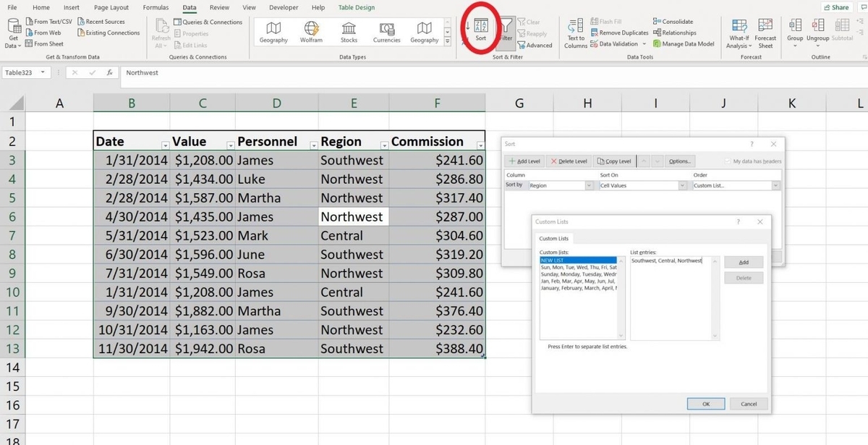Open the Formulas ribbon tab
This screenshot has height=445, width=868.
pos(155,7)
